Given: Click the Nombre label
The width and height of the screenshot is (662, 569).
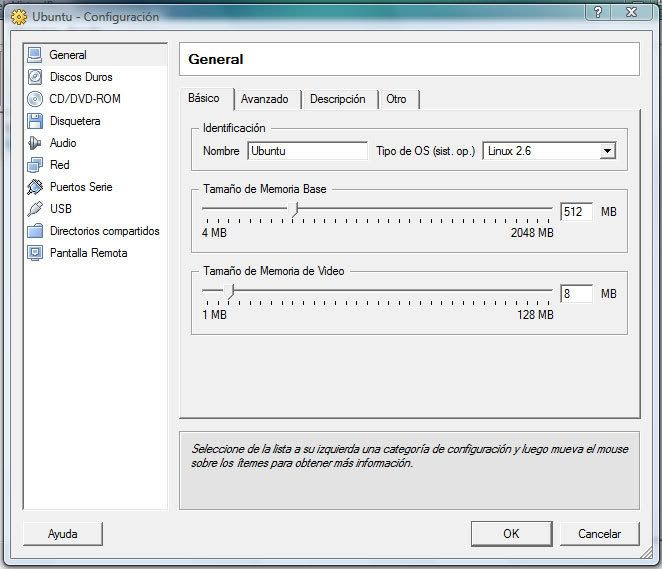Looking at the screenshot, I should coord(221,151).
